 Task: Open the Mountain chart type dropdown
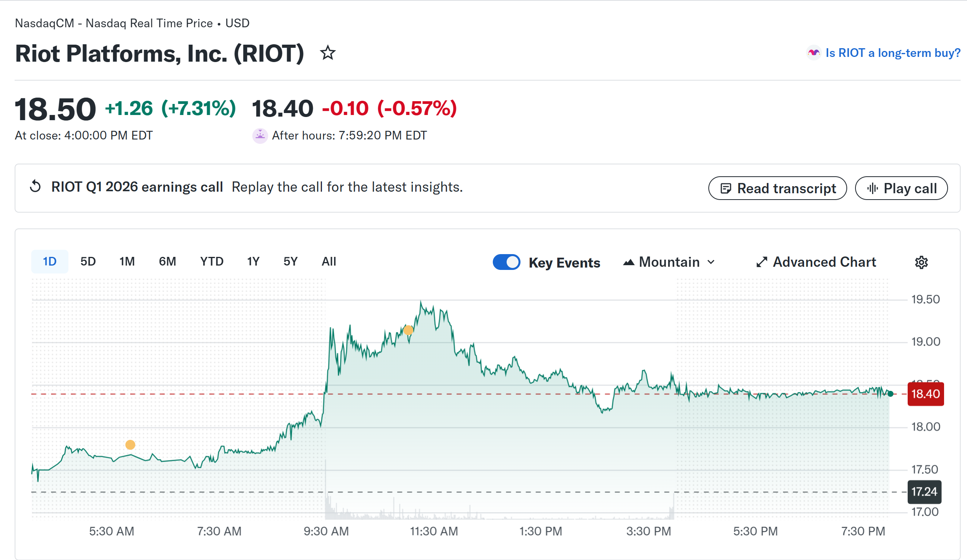click(669, 262)
